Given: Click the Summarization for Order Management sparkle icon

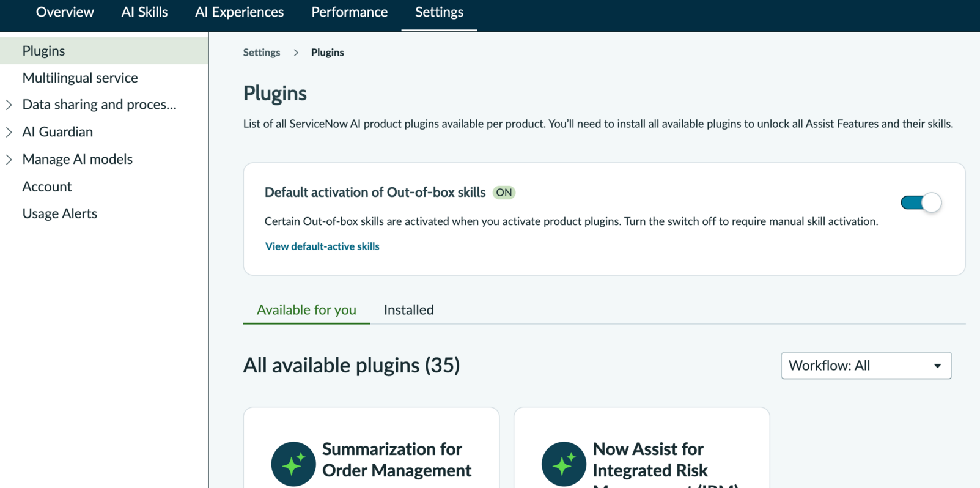Looking at the screenshot, I should click(293, 464).
